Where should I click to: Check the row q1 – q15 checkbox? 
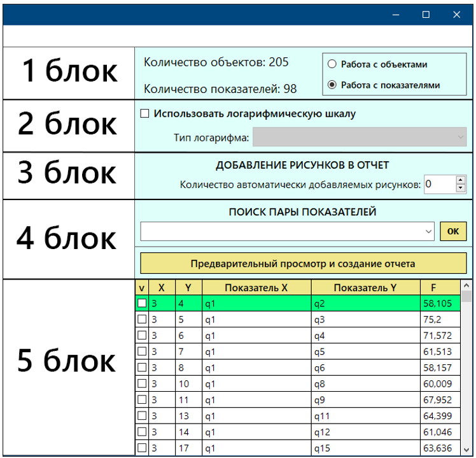tap(142, 448)
